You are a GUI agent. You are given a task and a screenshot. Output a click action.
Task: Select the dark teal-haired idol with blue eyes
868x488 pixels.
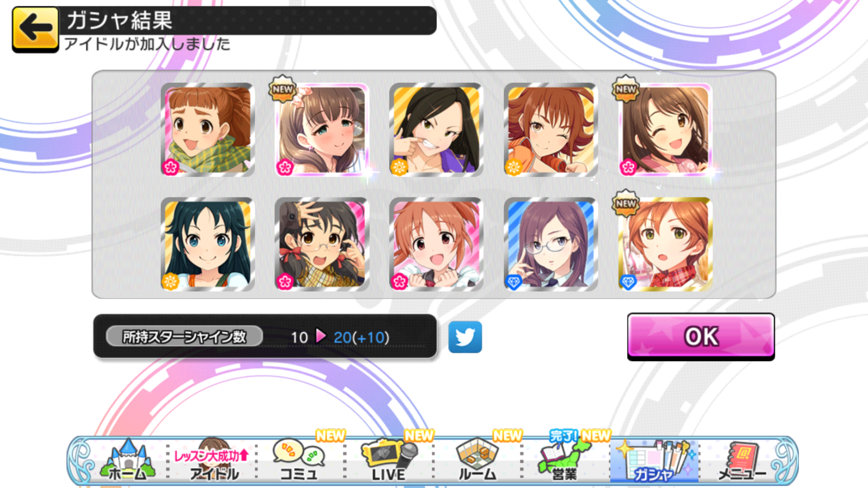pyautogui.click(x=208, y=244)
